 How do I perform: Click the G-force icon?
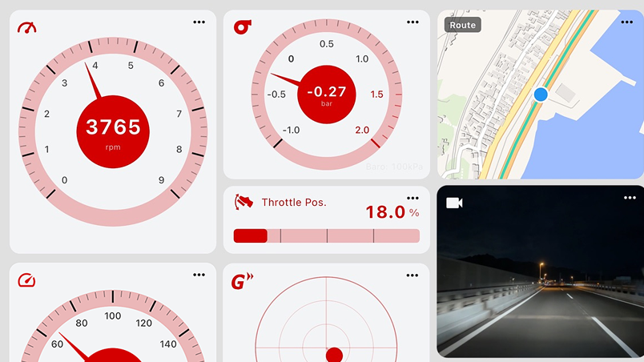tap(243, 281)
